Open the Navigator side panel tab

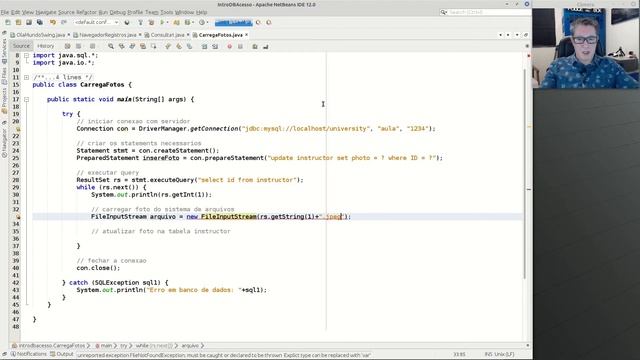(4, 142)
